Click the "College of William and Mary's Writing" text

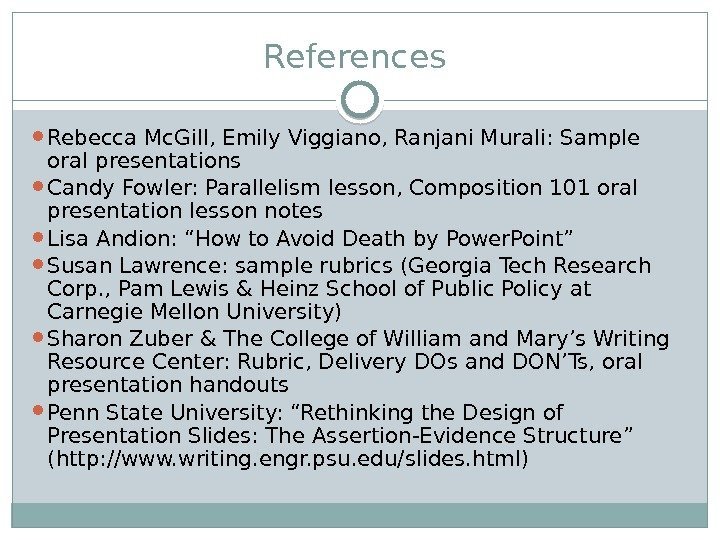tap(440, 338)
